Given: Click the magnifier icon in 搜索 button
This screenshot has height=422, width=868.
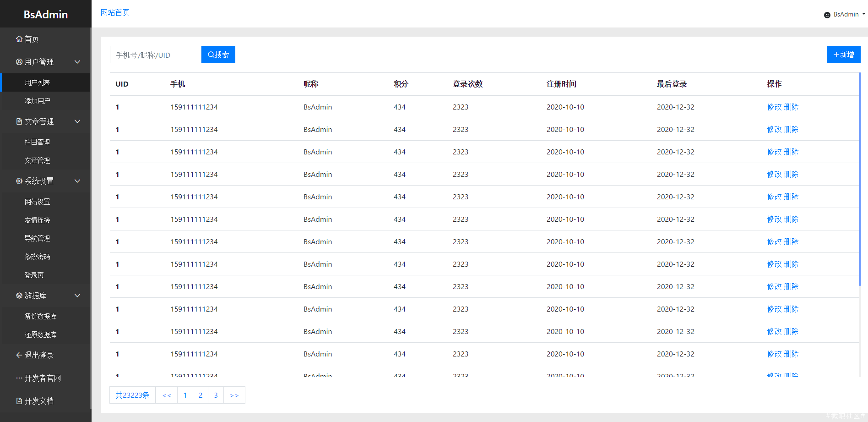Looking at the screenshot, I should click(211, 55).
